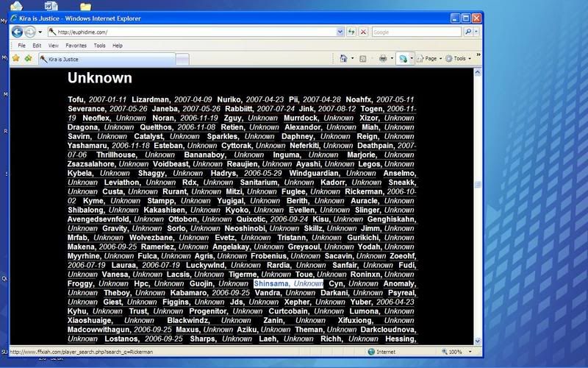Image resolution: width=588 pixels, height=368 pixels.
Task: Stop page loading with red X
Action: pyautogui.click(x=363, y=32)
